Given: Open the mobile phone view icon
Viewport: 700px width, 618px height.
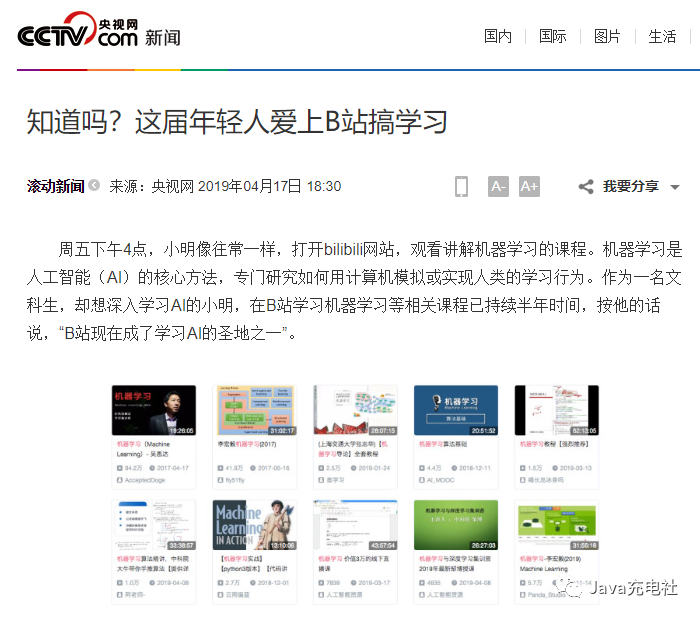Looking at the screenshot, I should coord(461,186).
